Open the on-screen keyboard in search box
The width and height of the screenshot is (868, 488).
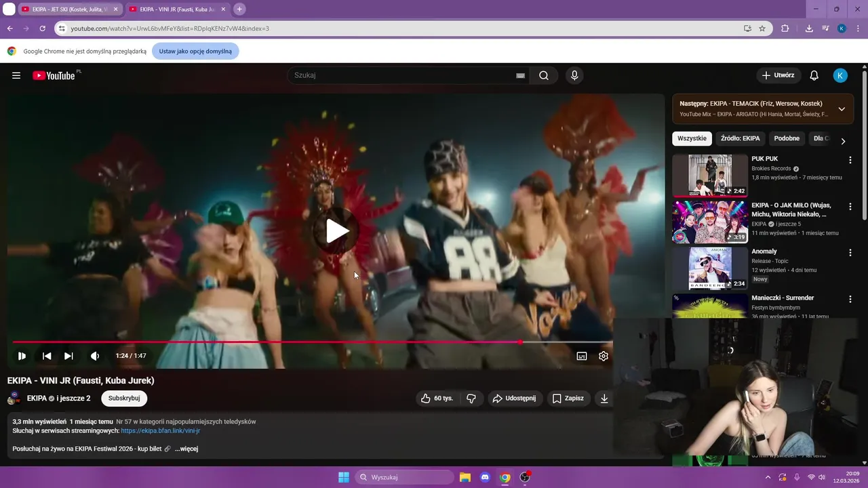[520, 75]
